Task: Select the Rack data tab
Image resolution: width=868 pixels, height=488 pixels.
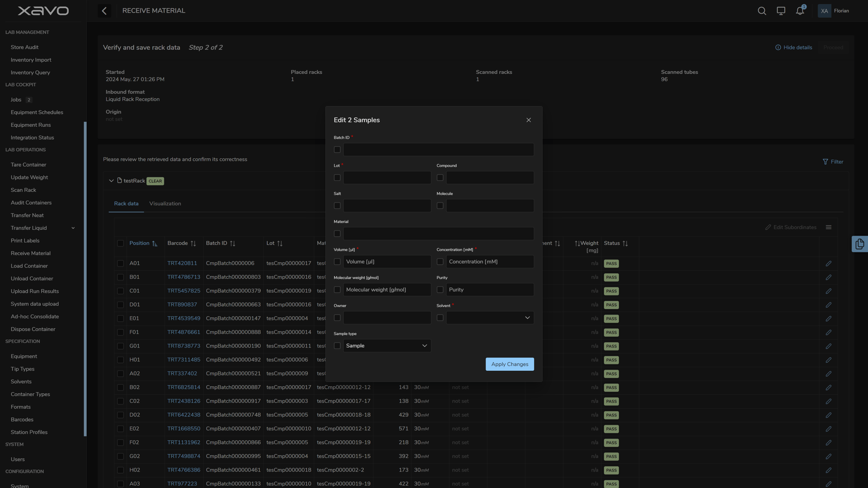Action: click(126, 204)
